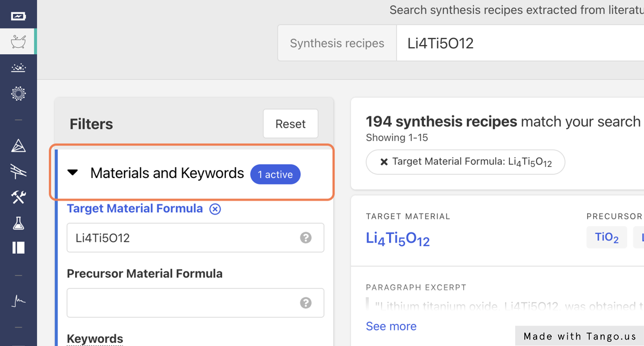Clear the Target Material Formula filter icon
This screenshot has width=644, height=346.
pos(215,209)
